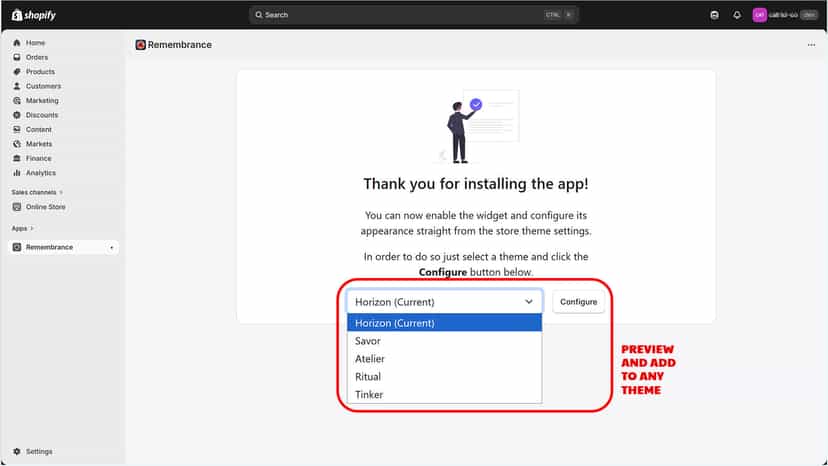The image size is (828, 466).
Task: Open Markets in sidebar
Action: tap(39, 144)
